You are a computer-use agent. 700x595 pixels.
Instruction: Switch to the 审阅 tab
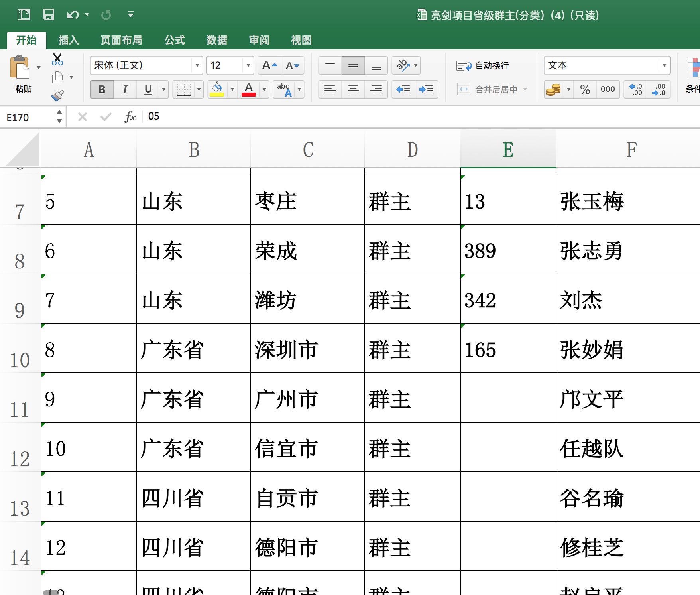pyautogui.click(x=259, y=40)
